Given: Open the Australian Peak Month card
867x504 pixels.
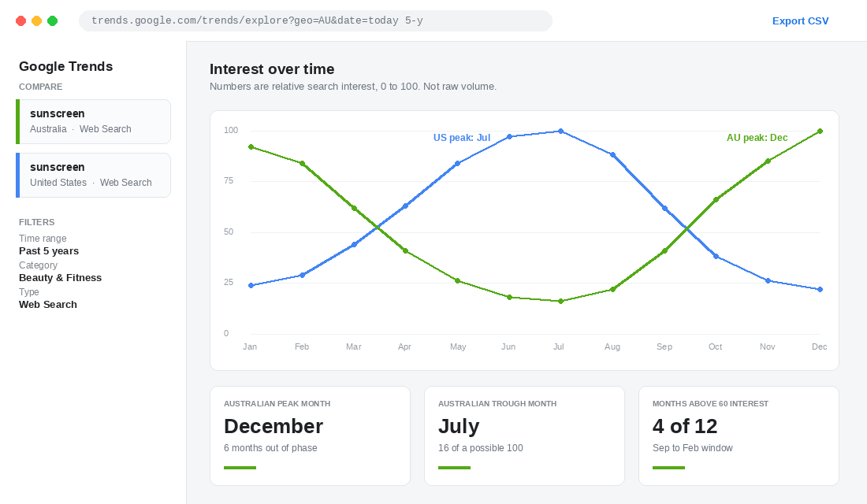Looking at the screenshot, I should point(311,436).
